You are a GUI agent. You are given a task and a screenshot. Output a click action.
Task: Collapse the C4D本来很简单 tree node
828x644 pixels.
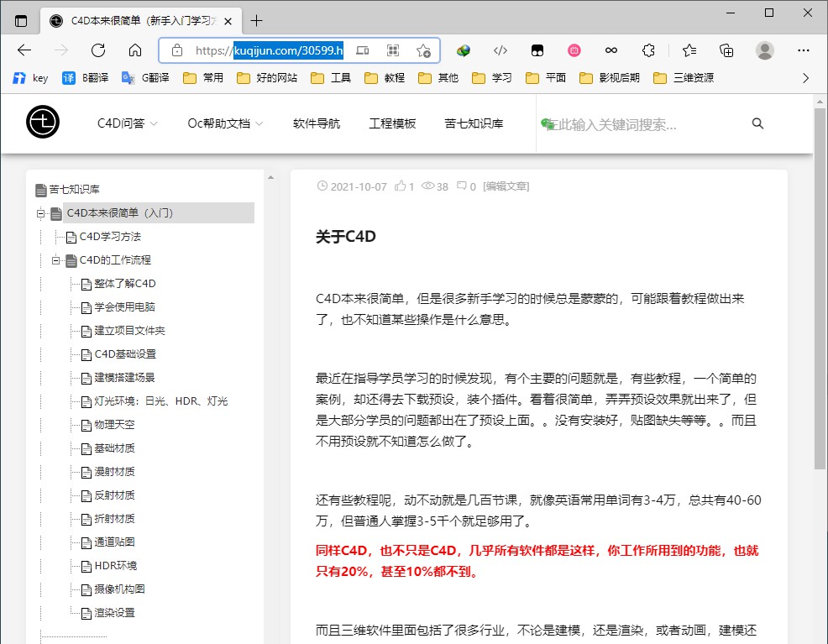tap(40, 213)
